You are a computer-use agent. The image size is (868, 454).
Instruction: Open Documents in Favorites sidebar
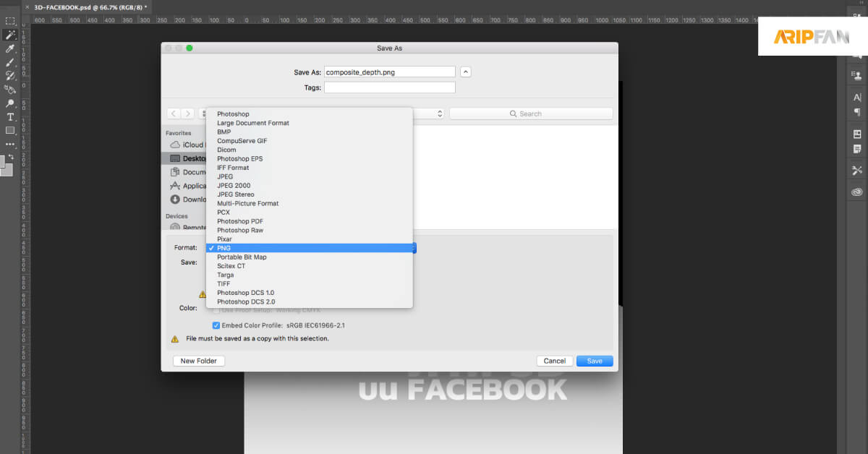(x=187, y=172)
